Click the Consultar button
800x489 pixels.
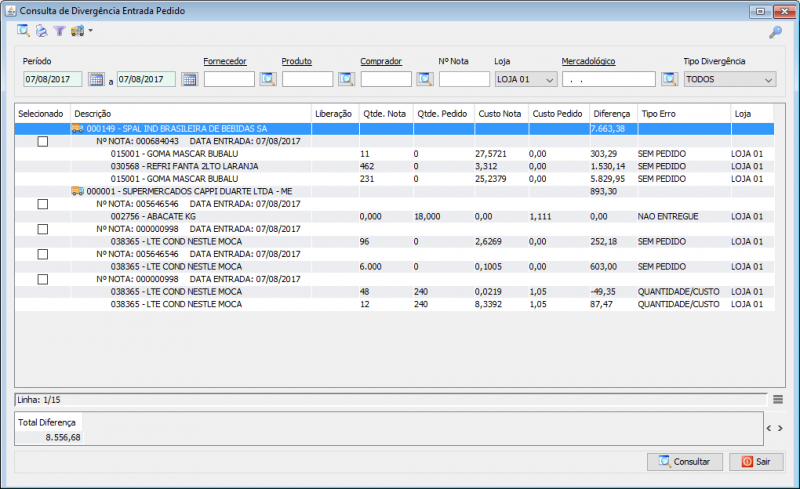point(685,461)
